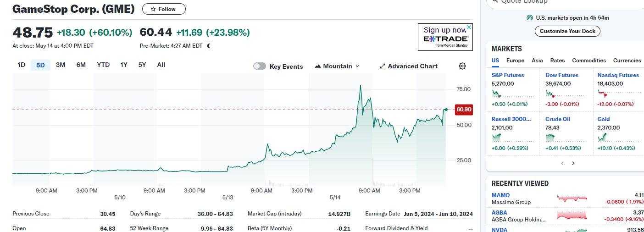The height and width of the screenshot is (232, 644).
Task: Click the 5/13 date label on chart axis
Action: coord(228,198)
